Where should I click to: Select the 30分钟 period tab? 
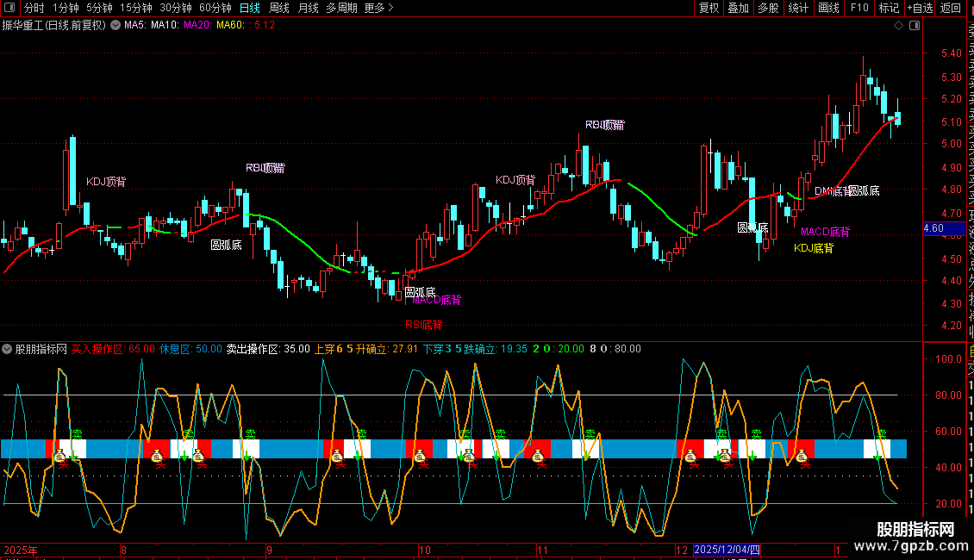coord(176,8)
